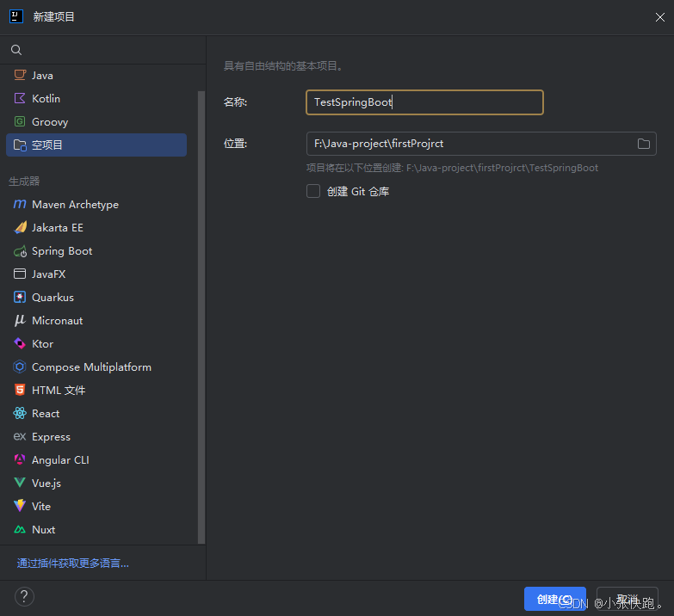Click the Micronaut mu icon
This screenshot has height=616, width=674.
pos(20,320)
